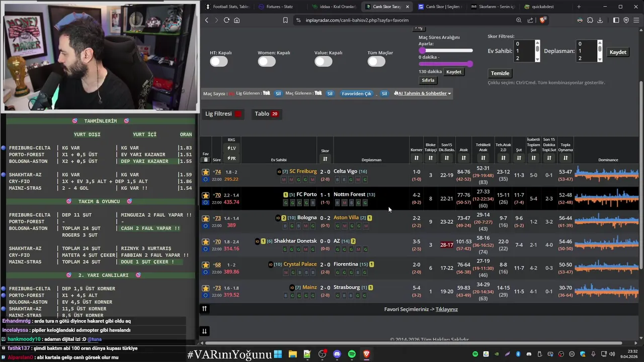The height and width of the screenshot is (362, 644).
Task: Sort by Topla Oynama column arrows
Action: [566, 158]
